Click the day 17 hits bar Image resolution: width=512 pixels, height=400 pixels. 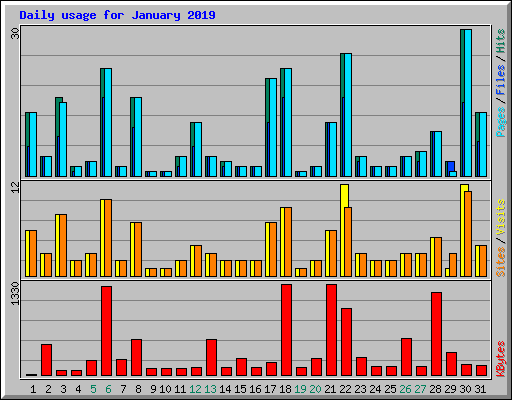(267, 100)
